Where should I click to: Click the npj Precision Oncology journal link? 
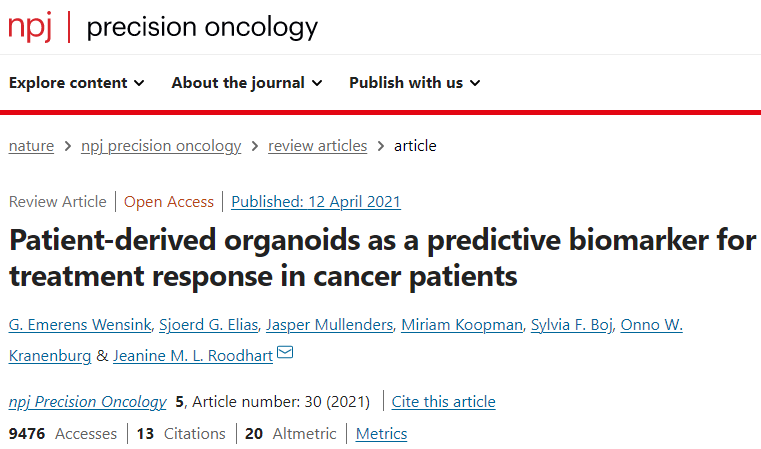(x=88, y=402)
